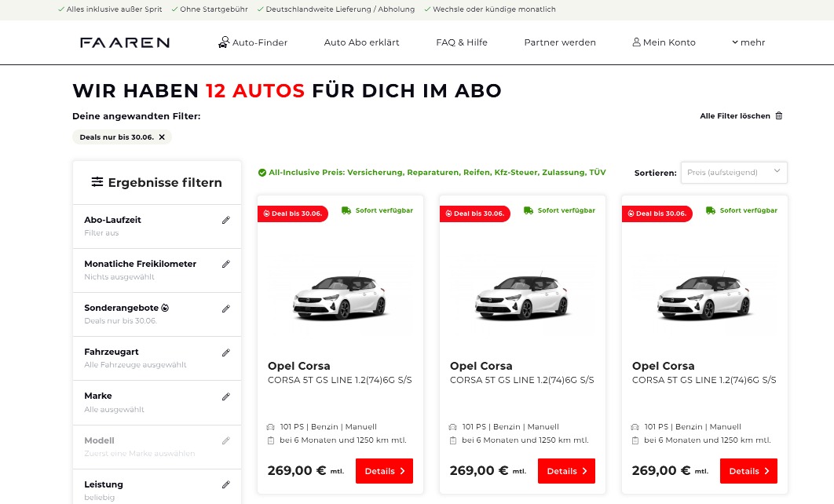Edit Abo-Laufzeit filter via pencil icon
The width and height of the screenshot is (834, 504).
tap(226, 220)
